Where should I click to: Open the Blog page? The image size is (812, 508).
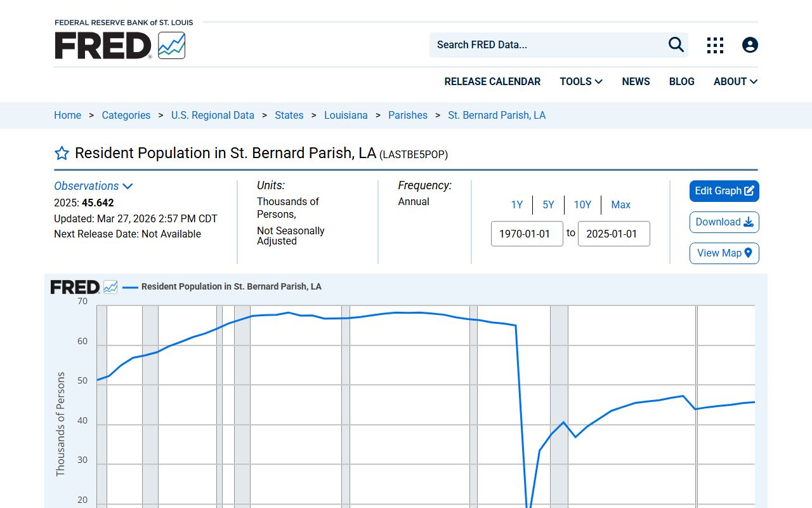[681, 81]
